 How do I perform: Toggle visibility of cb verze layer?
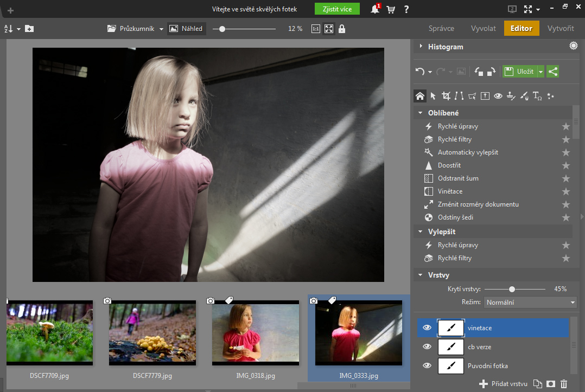point(427,346)
